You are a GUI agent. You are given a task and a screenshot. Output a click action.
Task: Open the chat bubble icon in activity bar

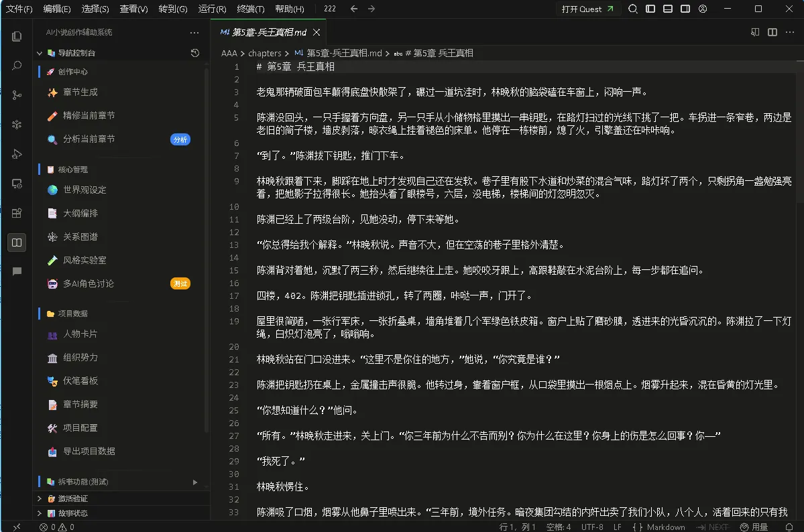click(17, 271)
